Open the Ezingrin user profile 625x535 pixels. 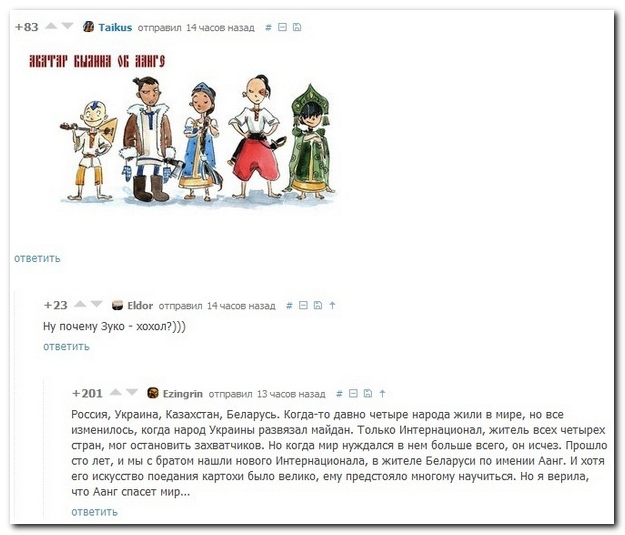[183, 394]
